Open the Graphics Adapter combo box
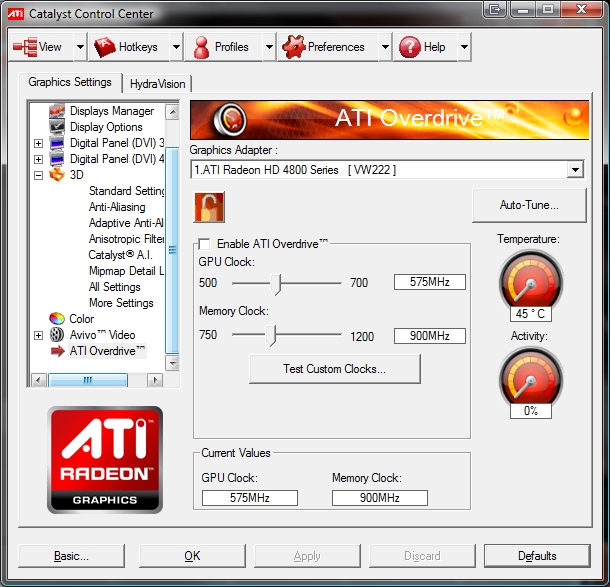Screen dimensions: 610x587 387,170
